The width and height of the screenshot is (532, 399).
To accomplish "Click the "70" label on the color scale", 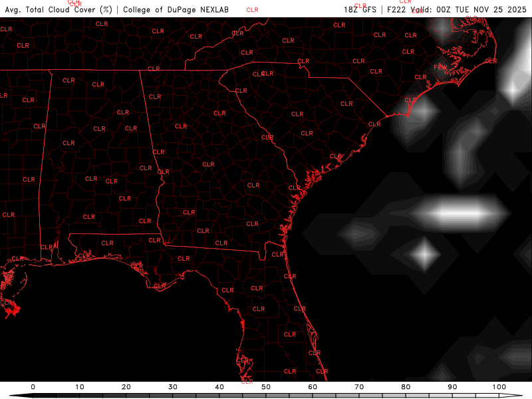I will pyautogui.click(x=359, y=387).
